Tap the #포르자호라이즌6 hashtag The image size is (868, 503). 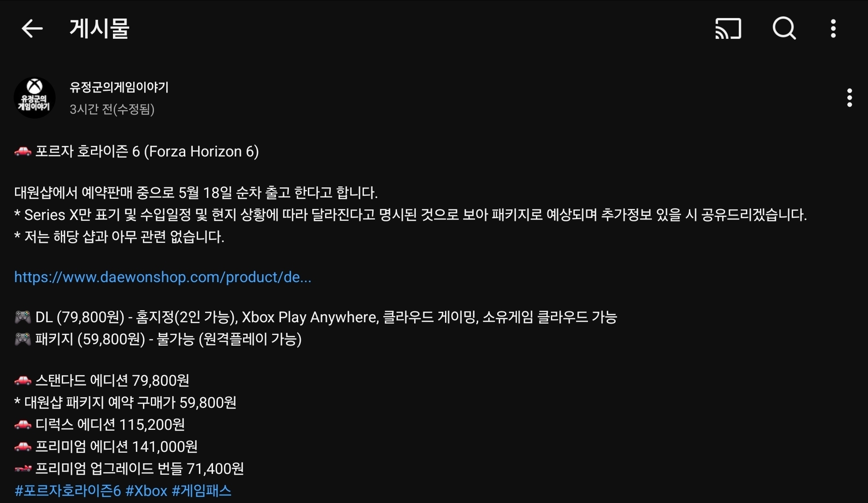click(x=67, y=491)
